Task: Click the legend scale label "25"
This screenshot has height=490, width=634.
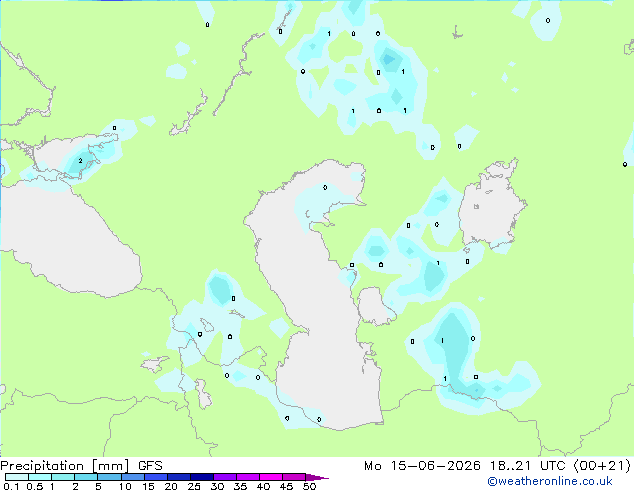Action: click(194, 486)
